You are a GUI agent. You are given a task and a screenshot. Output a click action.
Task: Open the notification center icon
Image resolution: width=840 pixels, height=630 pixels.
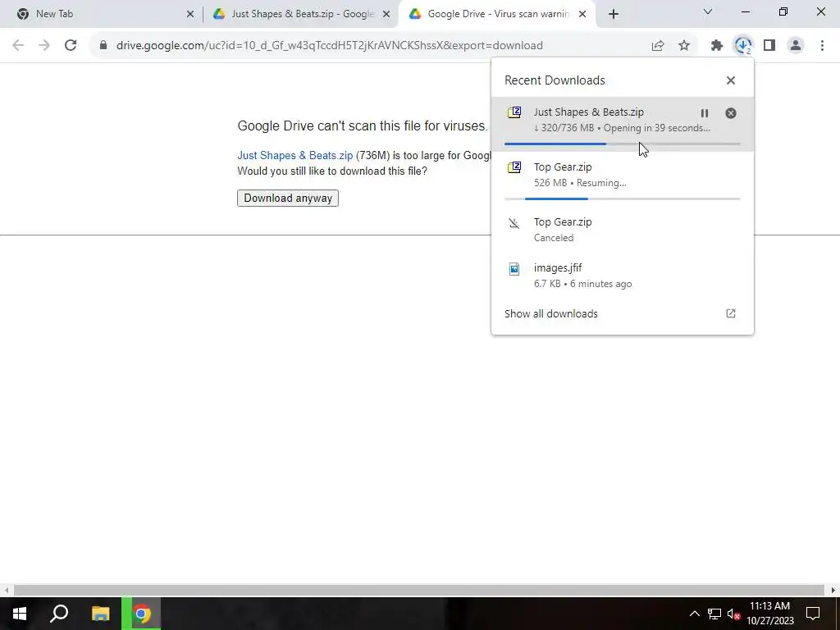[x=813, y=614]
